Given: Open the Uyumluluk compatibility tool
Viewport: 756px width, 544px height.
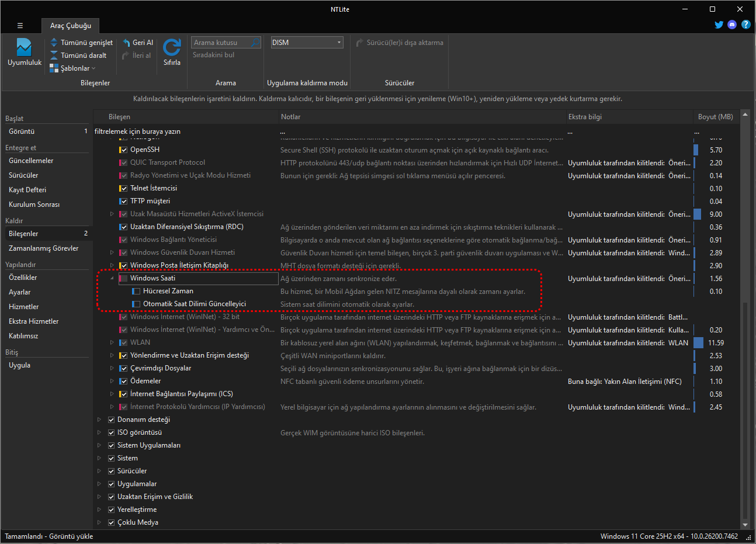Looking at the screenshot, I should click(25, 53).
